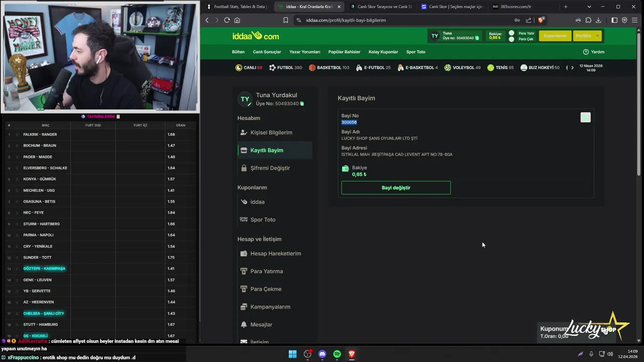
Task: Open Discord from the taskbar
Action: (x=322, y=354)
